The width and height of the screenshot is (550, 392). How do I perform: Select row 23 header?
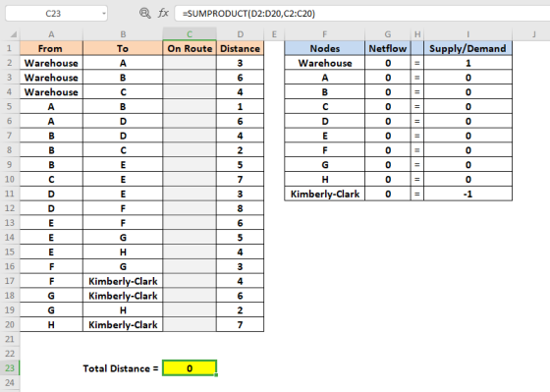pyautogui.click(x=10, y=368)
